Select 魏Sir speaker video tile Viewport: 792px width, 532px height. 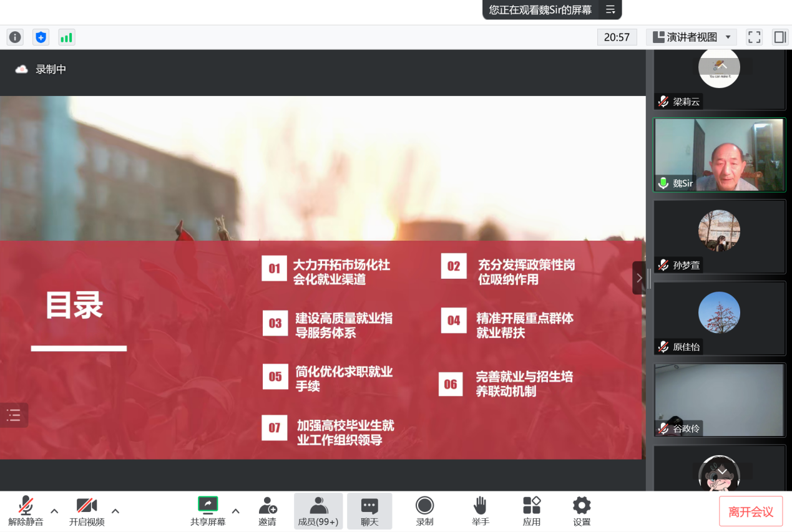720,155
